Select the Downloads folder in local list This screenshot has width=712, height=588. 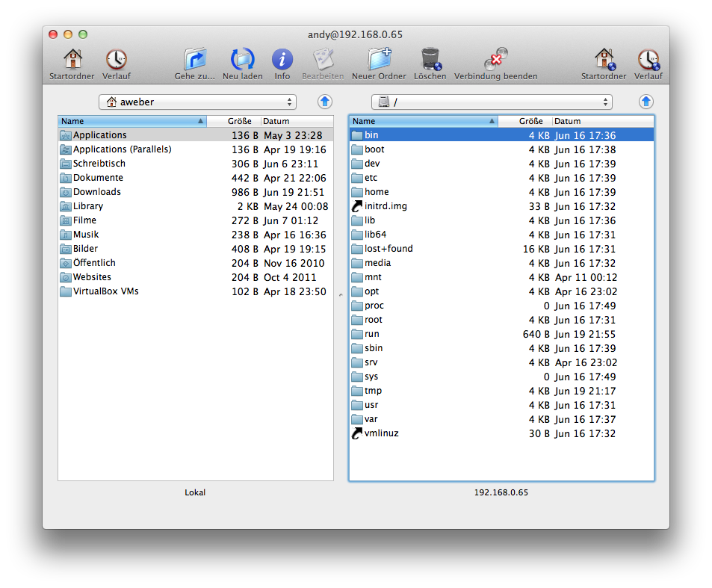pyautogui.click(x=96, y=192)
